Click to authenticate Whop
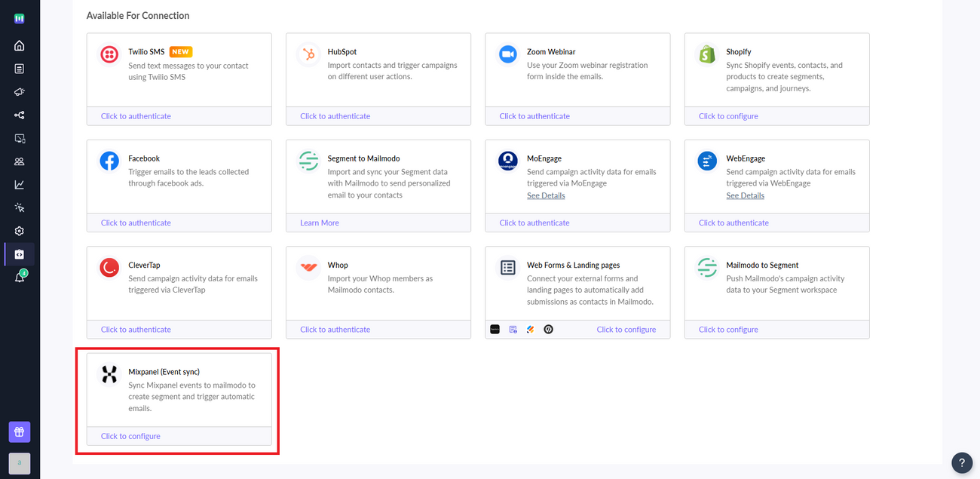Image resolution: width=980 pixels, height=479 pixels. [x=335, y=330]
